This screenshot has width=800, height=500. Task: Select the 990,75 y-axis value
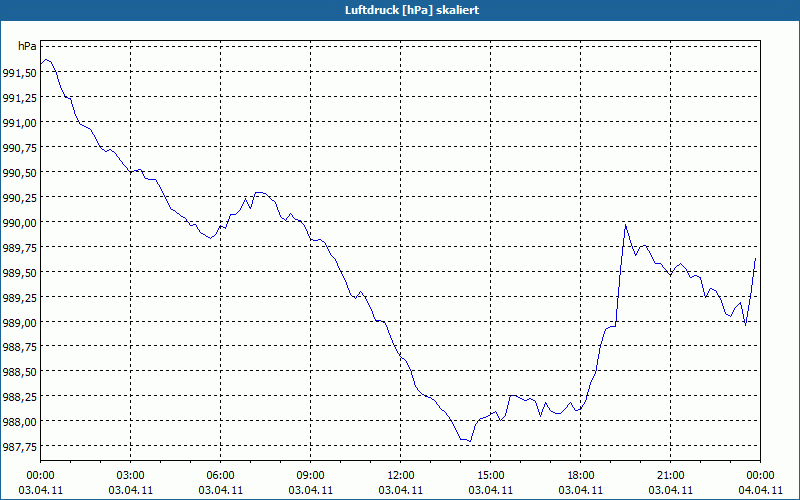[x=19, y=148]
